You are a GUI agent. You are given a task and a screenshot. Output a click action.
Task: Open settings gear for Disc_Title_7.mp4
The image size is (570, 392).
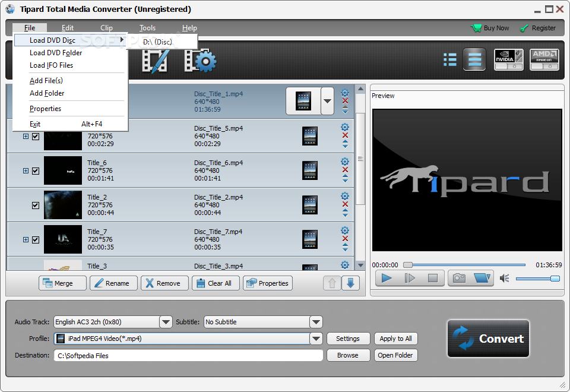(345, 230)
